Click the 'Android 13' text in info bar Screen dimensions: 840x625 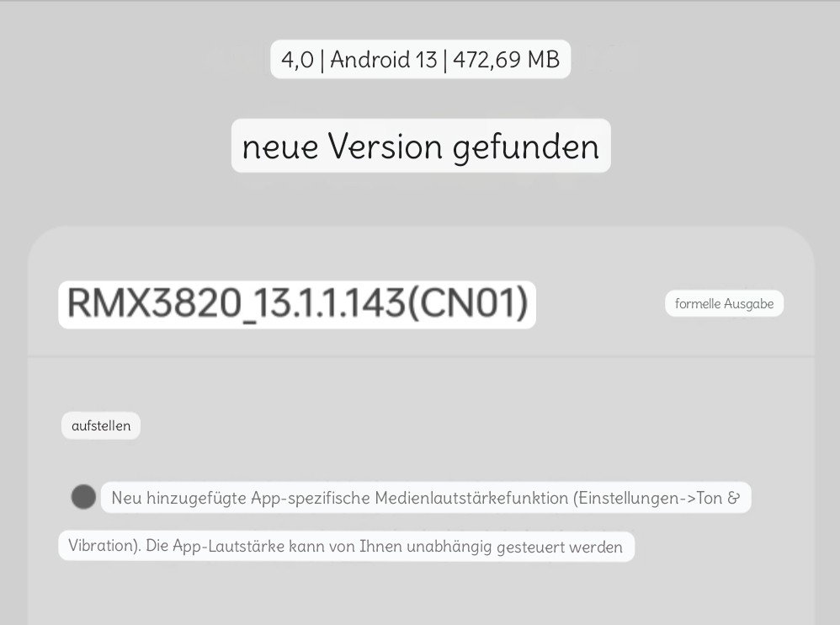(384, 59)
